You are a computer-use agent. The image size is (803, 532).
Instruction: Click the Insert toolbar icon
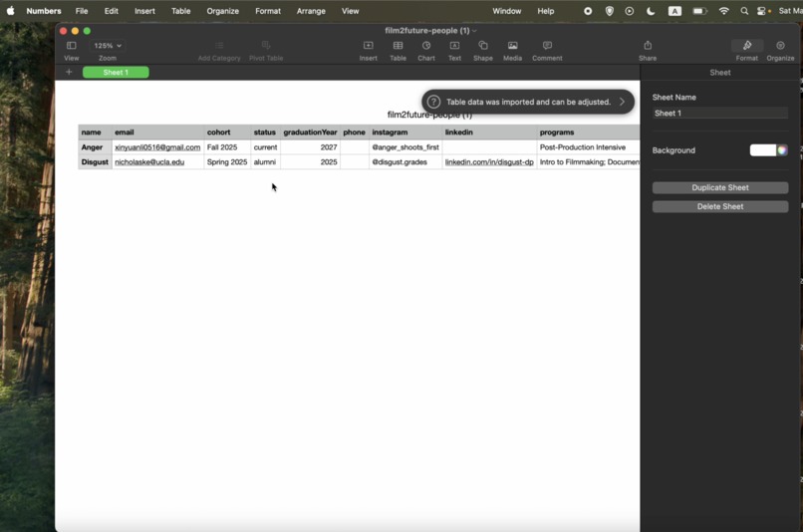click(369, 46)
